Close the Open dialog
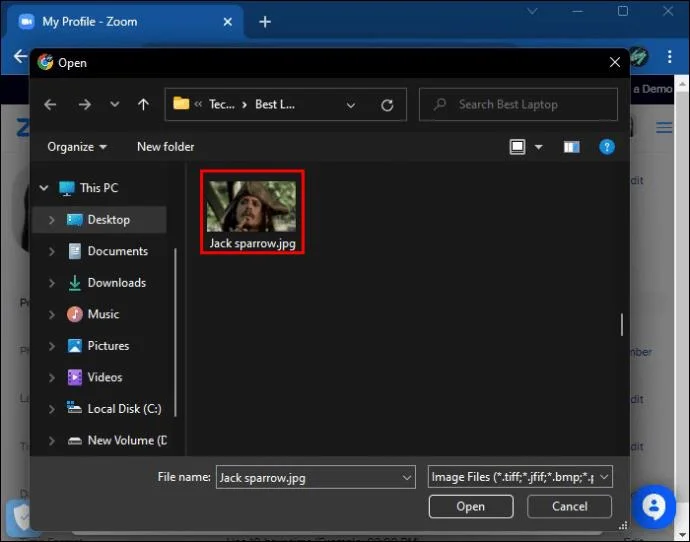690x542 pixels. (615, 62)
